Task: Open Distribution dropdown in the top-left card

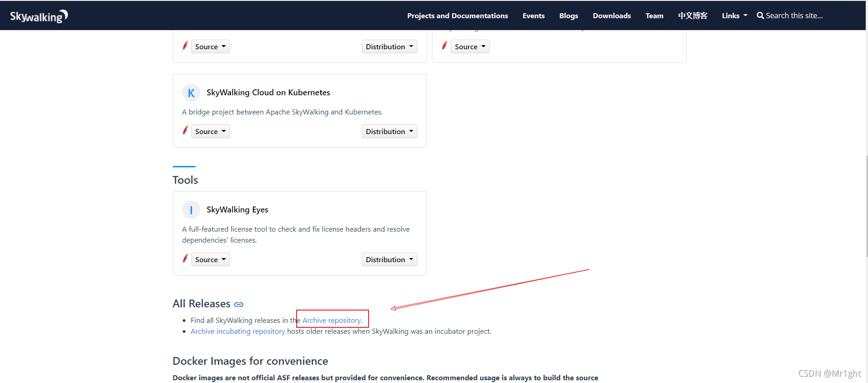Action: point(390,47)
